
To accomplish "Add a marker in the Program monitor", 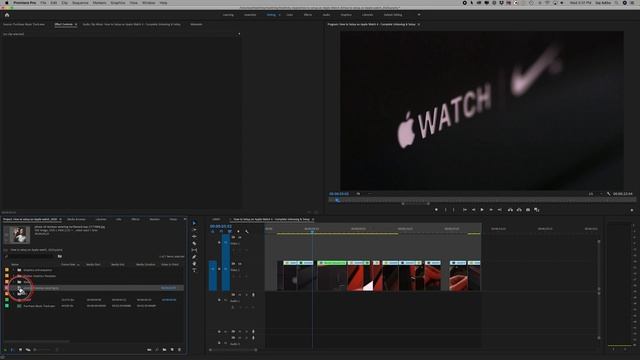I will 436,210.
